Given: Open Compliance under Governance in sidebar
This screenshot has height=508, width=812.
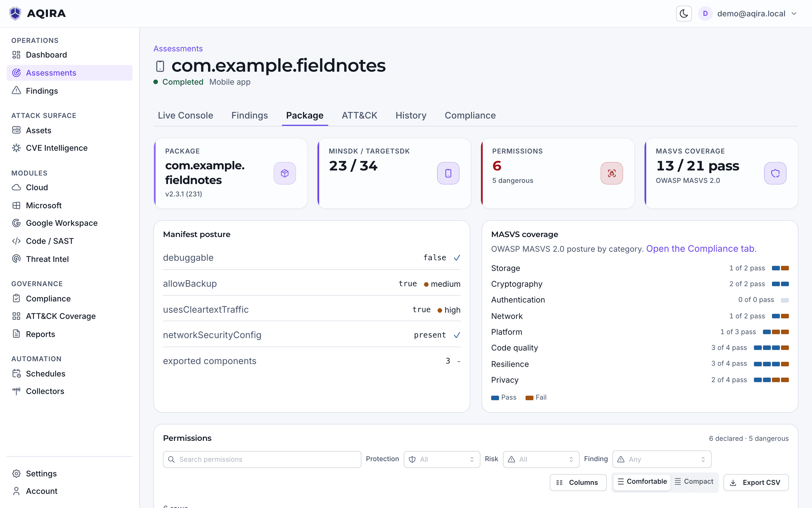Looking at the screenshot, I should pos(69,299).
